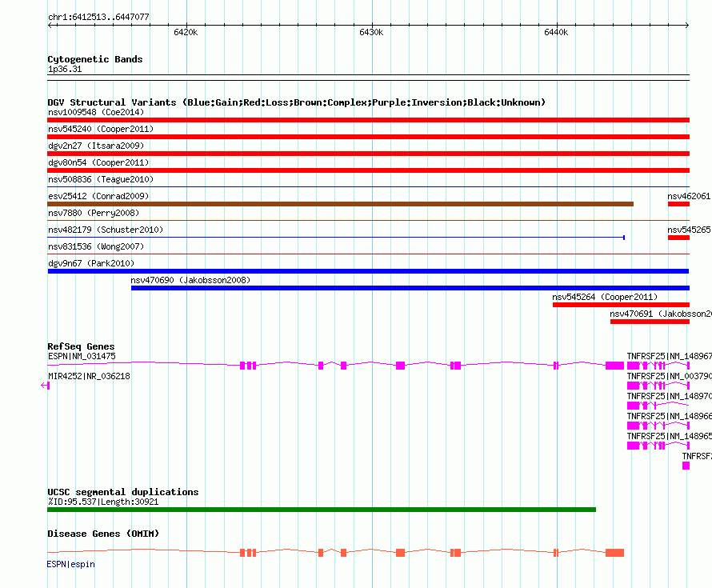Click the Cytogenetic Bands track title

point(95,59)
